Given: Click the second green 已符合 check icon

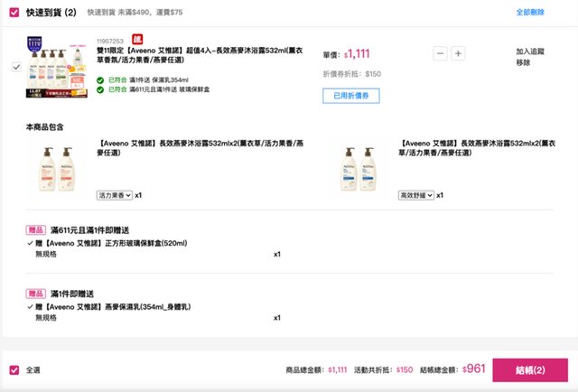Looking at the screenshot, I should (x=101, y=89).
